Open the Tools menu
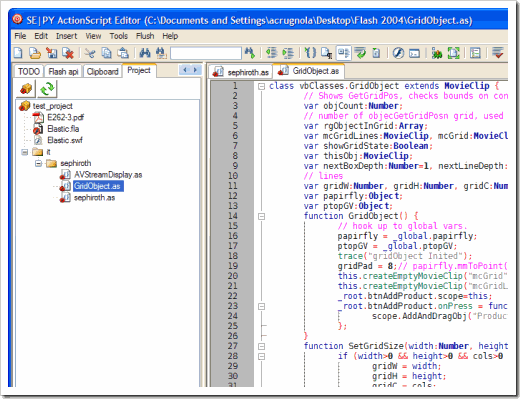 pyautogui.click(x=119, y=36)
